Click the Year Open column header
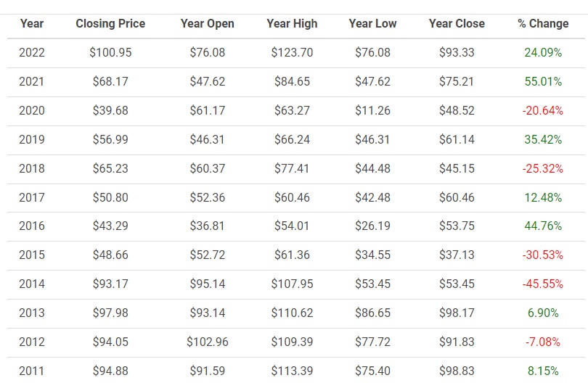This screenshot has height=383, width=588. coord(208,24)
